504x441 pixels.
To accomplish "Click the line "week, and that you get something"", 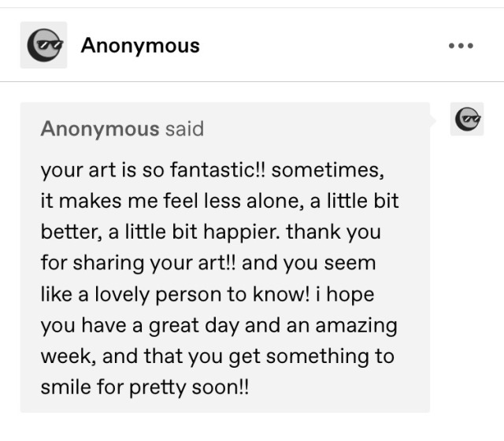I will (x=217, y=356).
